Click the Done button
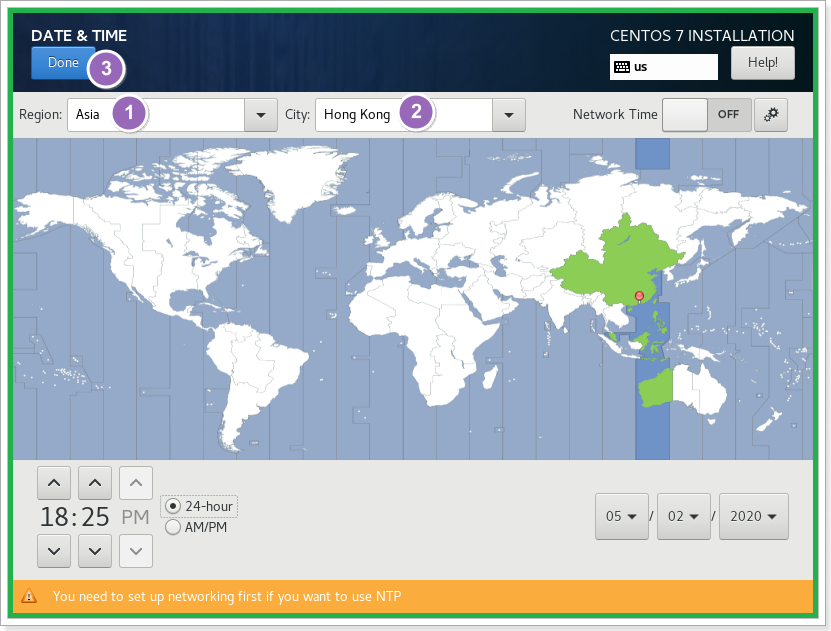The width and height of the screenshot is (831, 631). [63, 63]
